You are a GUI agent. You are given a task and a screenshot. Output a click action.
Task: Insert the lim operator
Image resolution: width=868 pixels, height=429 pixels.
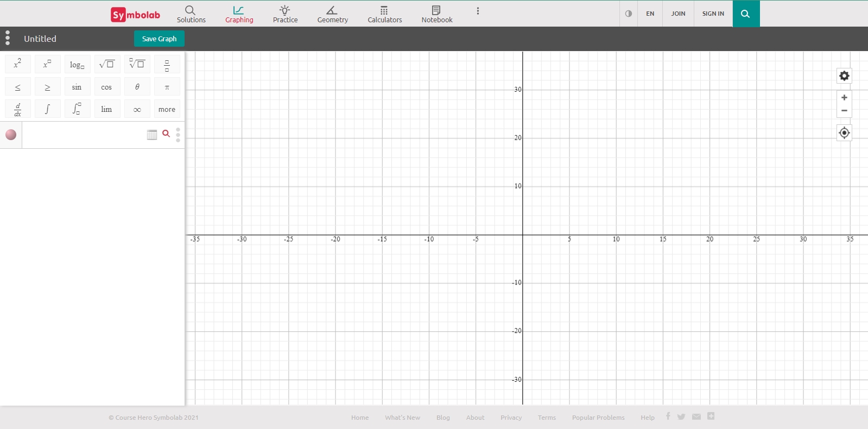click(107, 109)
